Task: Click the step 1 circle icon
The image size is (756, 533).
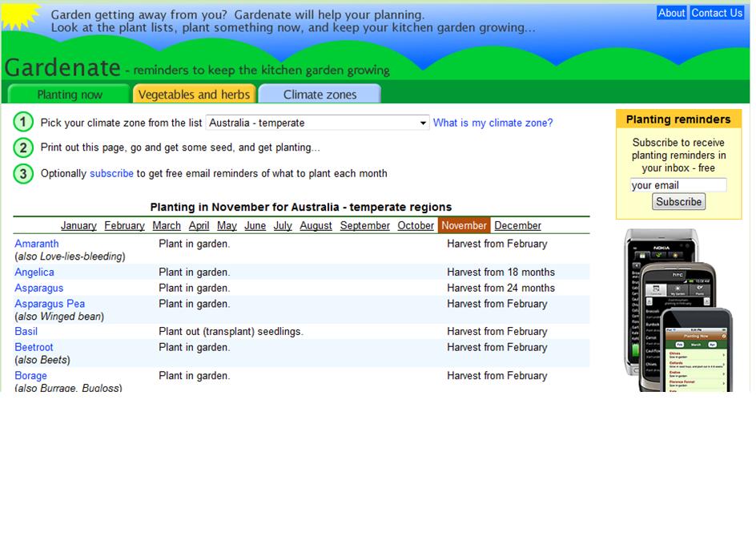Action: click(x=23, y=123)
